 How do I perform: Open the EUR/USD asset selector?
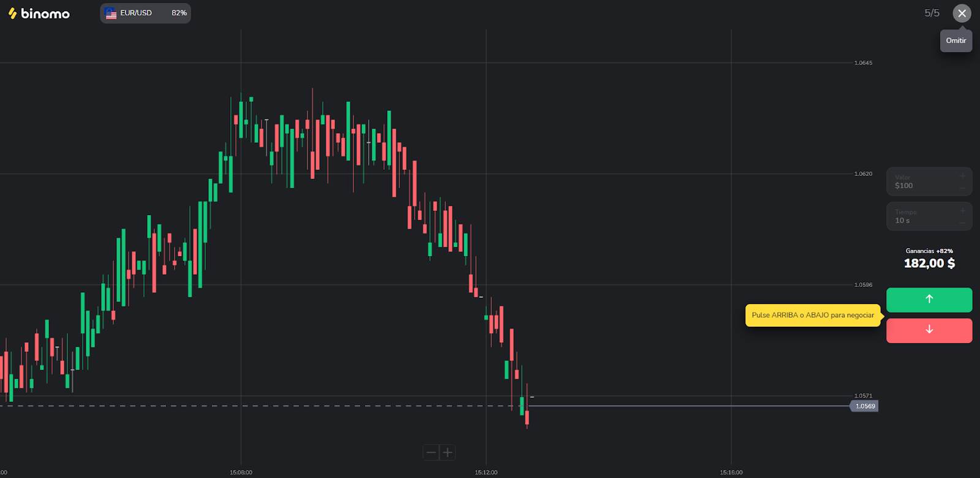[145, 13]
